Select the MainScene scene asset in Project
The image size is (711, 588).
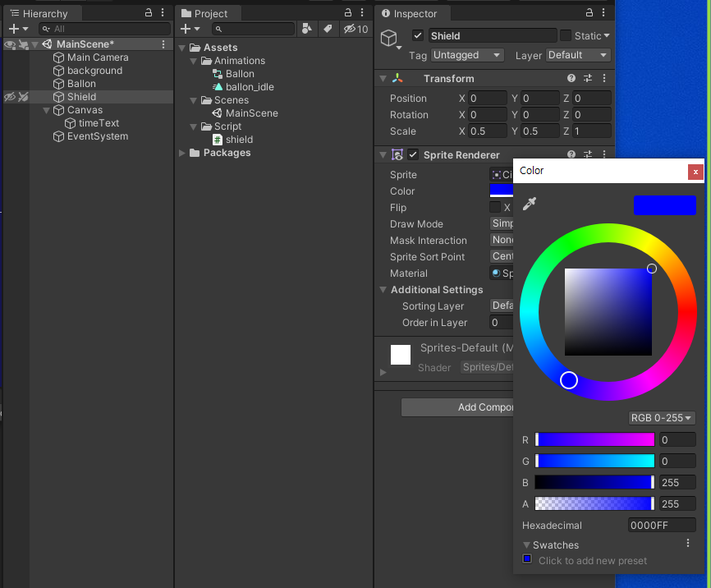[x=245, y=113]
